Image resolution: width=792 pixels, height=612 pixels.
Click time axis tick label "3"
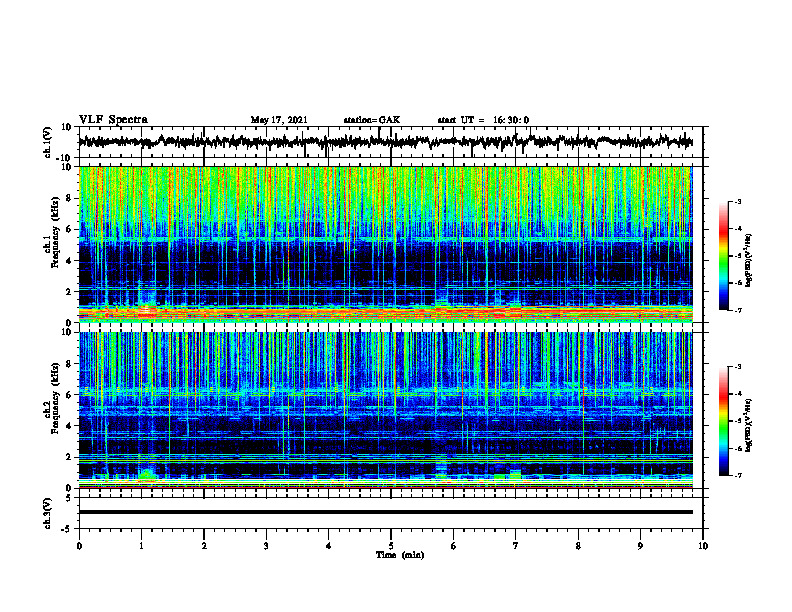266,546
